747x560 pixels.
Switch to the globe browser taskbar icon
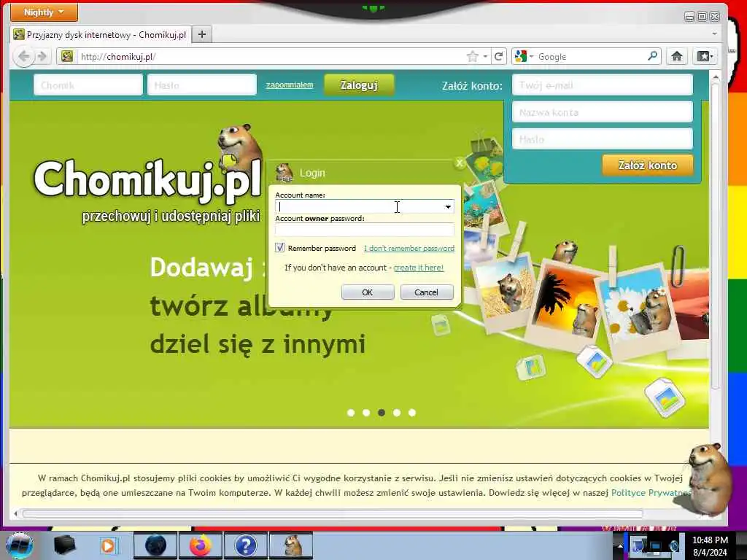click(155, 545)
